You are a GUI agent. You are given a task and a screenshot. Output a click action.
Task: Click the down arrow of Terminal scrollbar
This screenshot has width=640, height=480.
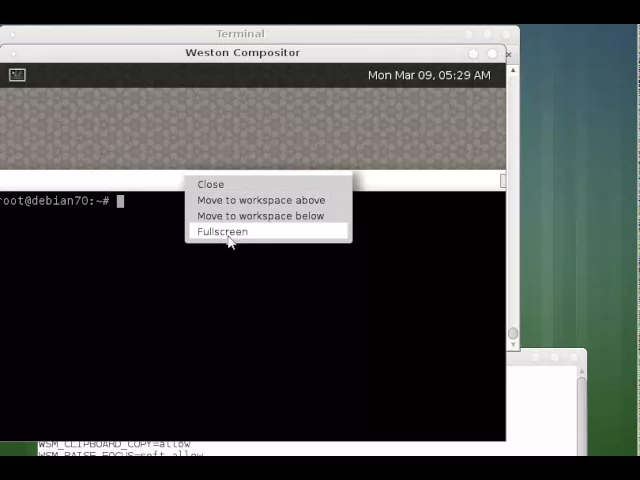[513, 344]
